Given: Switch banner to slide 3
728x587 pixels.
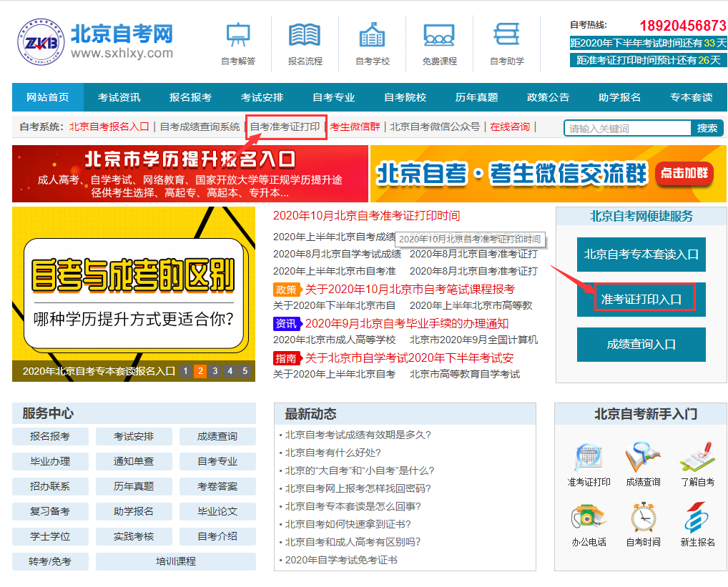Looking at the screenshot, I should click(x=215, y=371).
